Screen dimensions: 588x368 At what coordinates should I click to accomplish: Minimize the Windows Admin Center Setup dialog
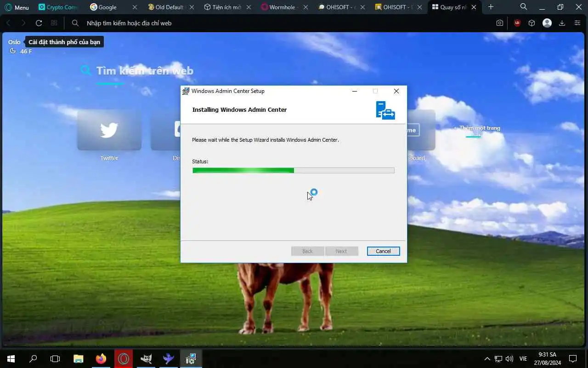click(x=355, y=91)
